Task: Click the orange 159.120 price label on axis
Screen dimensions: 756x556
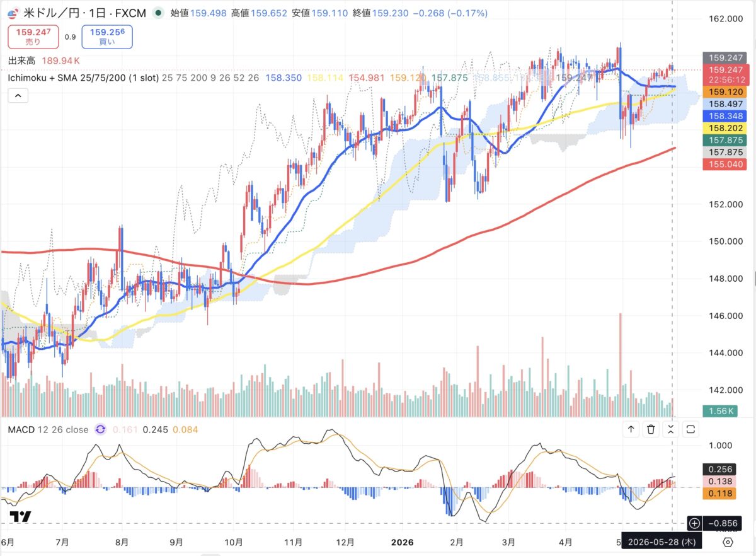Action: 725,91
